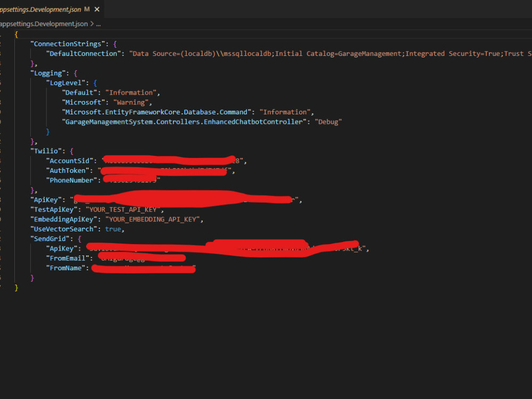Click the first "Information" value for Default

pyautogui.click(x=131, y=93)
